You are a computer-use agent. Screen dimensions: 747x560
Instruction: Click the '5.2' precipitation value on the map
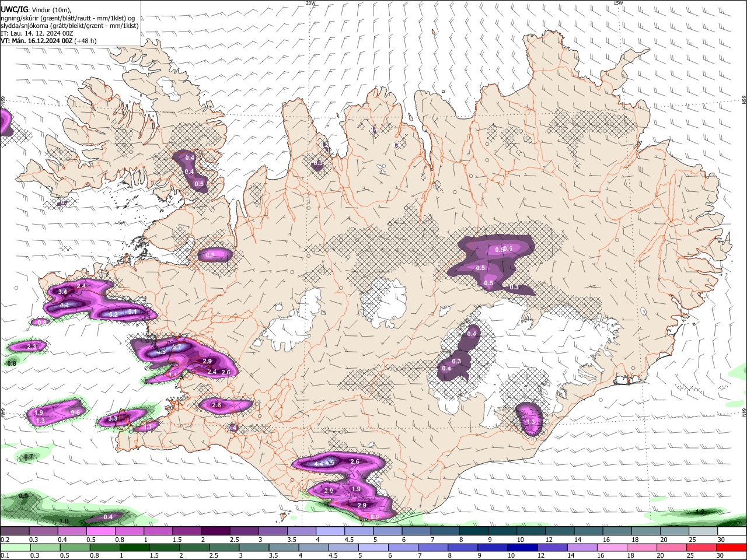pos(114,314)
